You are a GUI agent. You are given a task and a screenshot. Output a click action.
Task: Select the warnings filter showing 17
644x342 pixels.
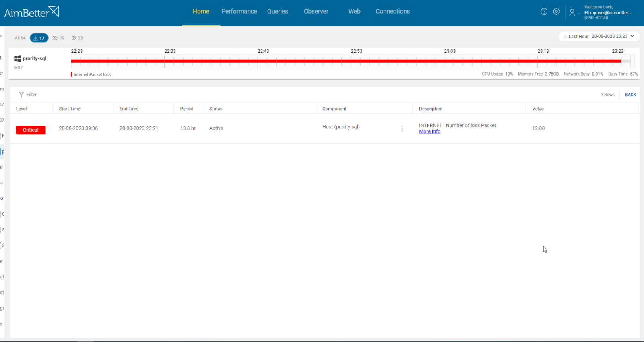(39, 38)
